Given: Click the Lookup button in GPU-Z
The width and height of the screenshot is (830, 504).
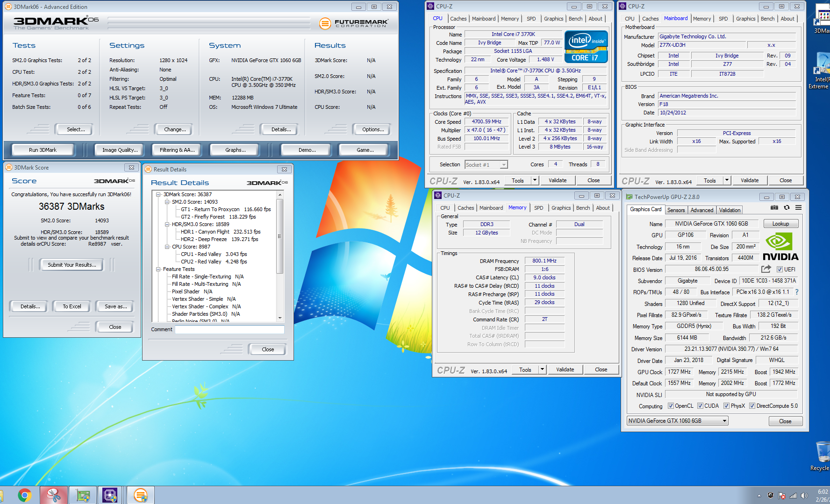Looking at the screenshot, I should [780, 224].
